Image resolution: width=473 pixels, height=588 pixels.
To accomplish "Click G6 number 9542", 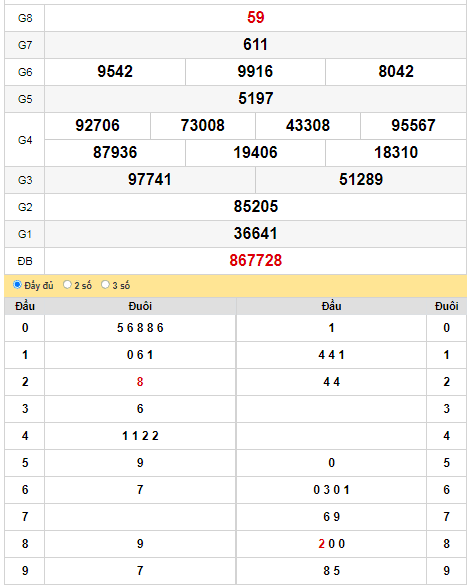I will pos(115,72).
